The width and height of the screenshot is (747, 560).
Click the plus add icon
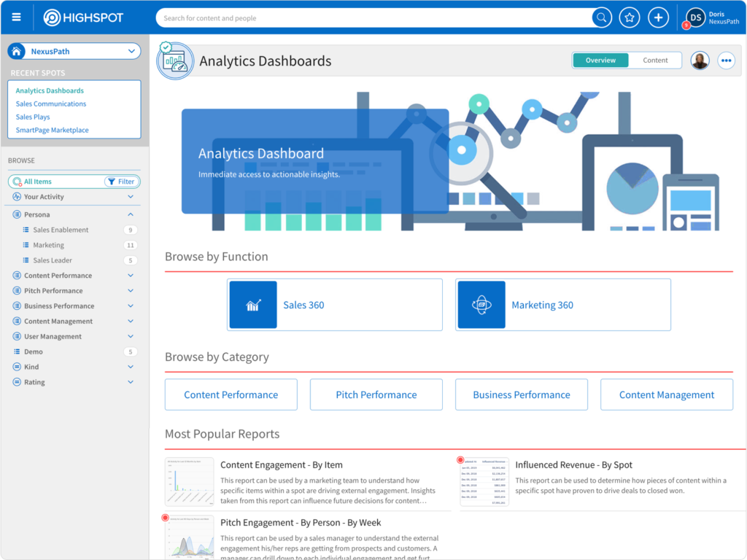pyautogui.click(x=658, y=17)
